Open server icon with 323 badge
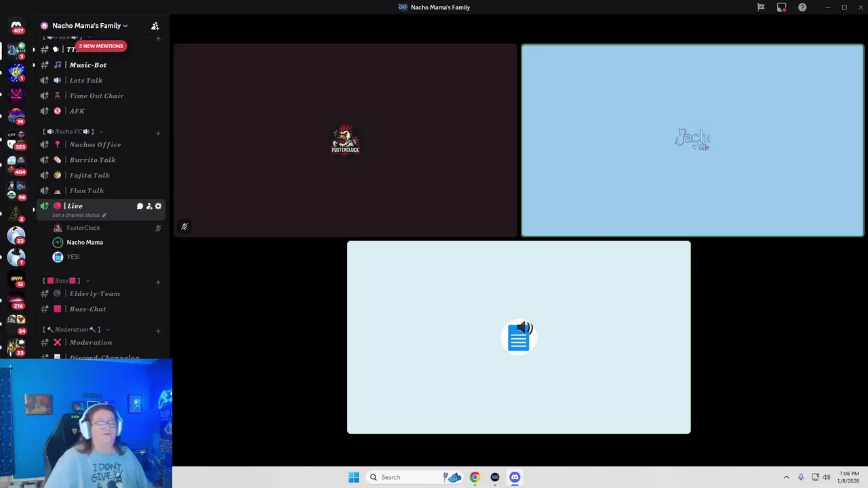The image size is (868, 488). [16, 140]
